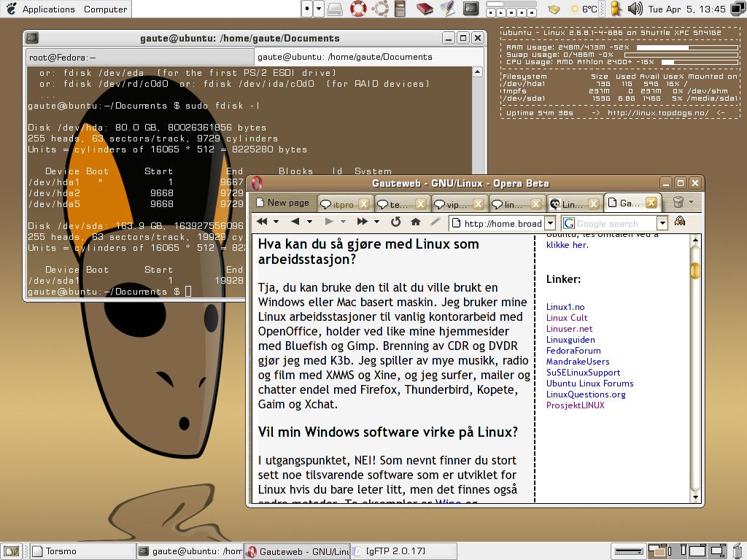The width and height of the screenshot is (747, 560).
Task: Click the Opera page scrollbar thumb
Action: coord(695,271)
